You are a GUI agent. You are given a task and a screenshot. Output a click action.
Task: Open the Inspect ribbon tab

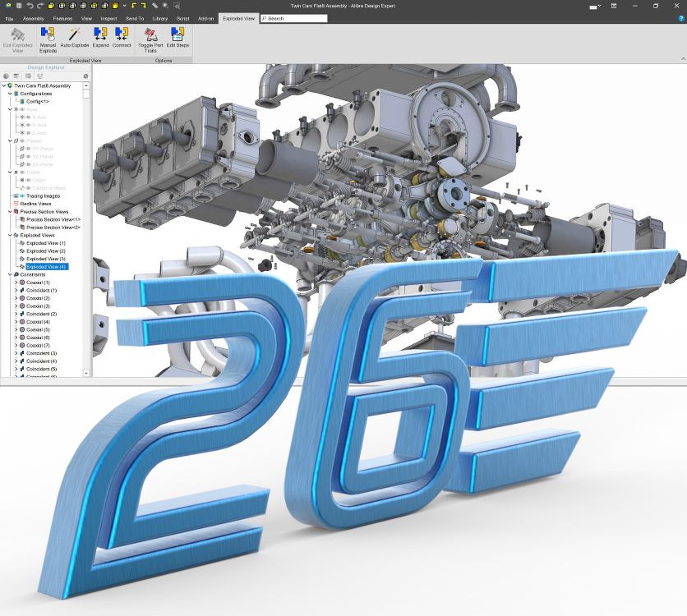[x=108, y=18]
